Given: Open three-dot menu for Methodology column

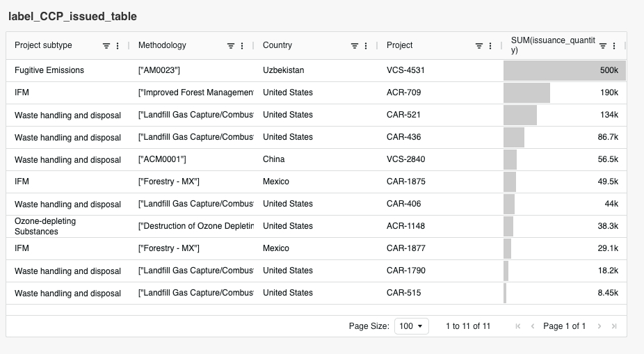Looking at the screenshot, I should click(242, 46).
